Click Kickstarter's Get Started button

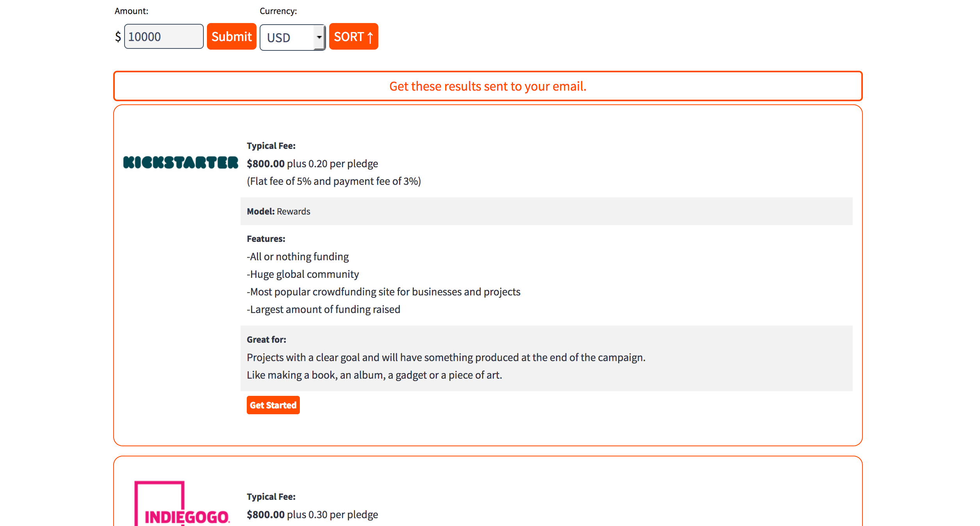click(273, 405)
